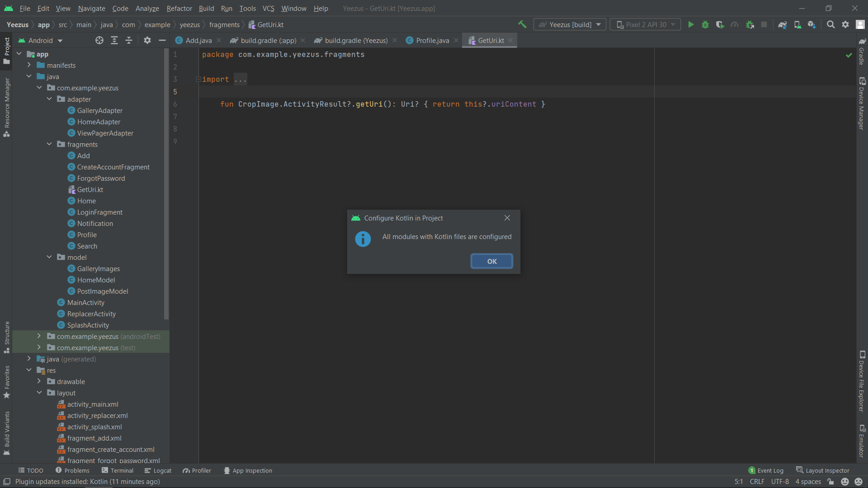Viewport: 868px width, 488px height.
Task: Search everywhere using the magnifier icon
Action: pyautogui.click(x=831, y=24)
